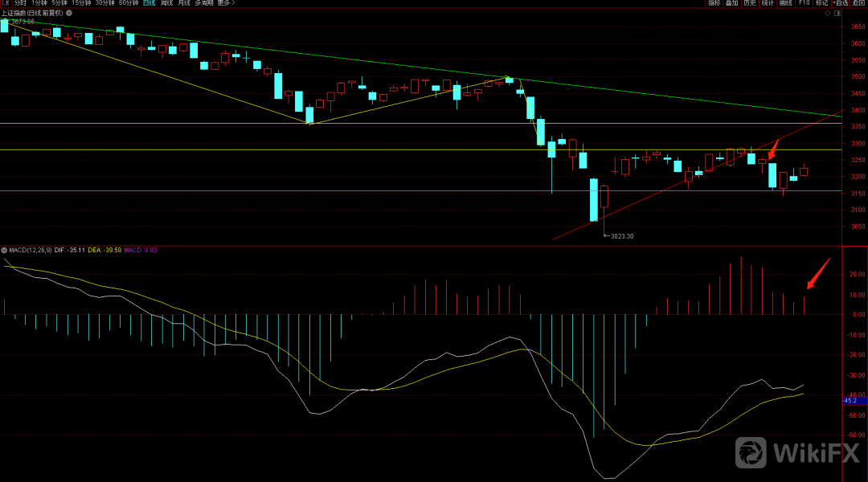
Task: Open the 历史 history tab
Action: tap(749, 3)
